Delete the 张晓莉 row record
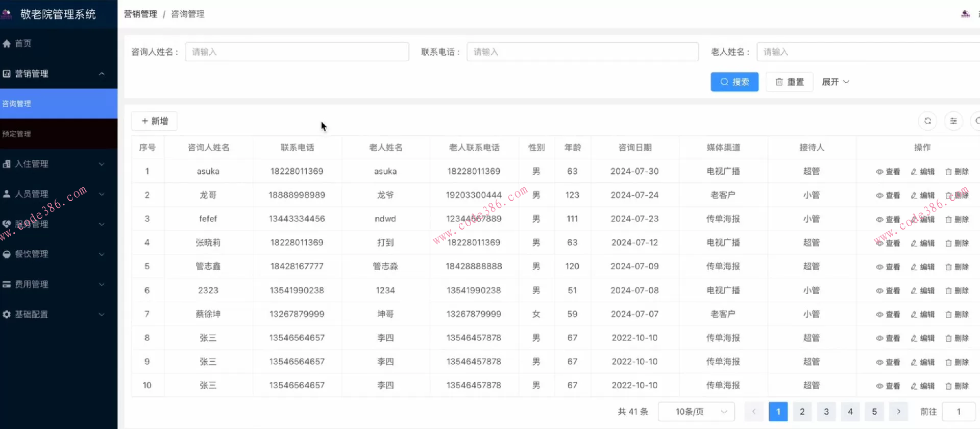Image resolution: width=980 pixels, height=429 pixels. point(957,243)
